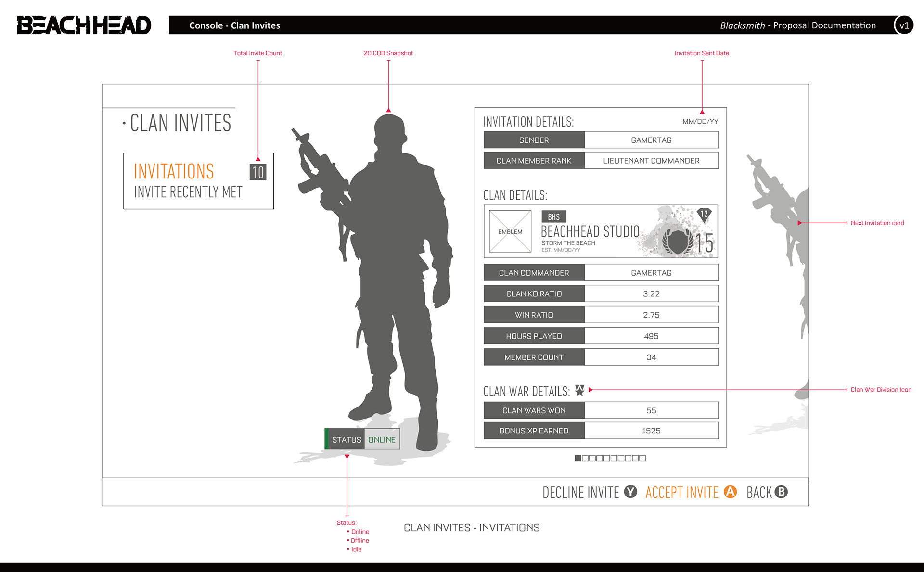This screenshot has height=572, width=924.
Task: Select Invite Recently Met menu option
Action: pyautogui.click(x=188, y=192)
